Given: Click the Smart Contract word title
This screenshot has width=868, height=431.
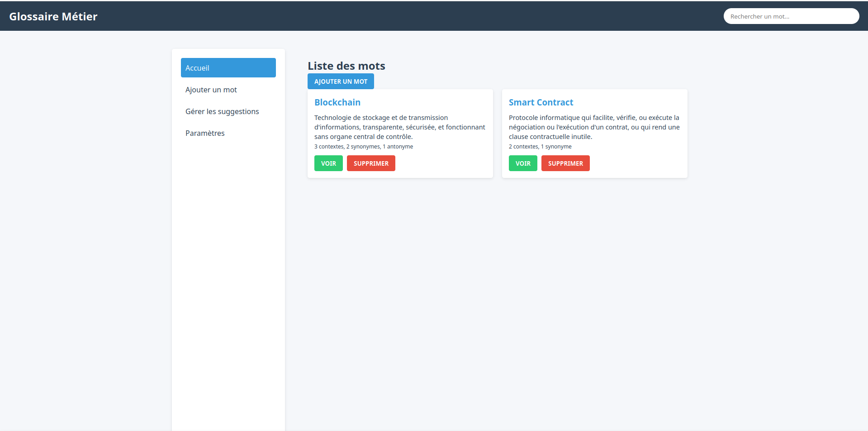Looking at the screenshot, I should pos(541,102).
